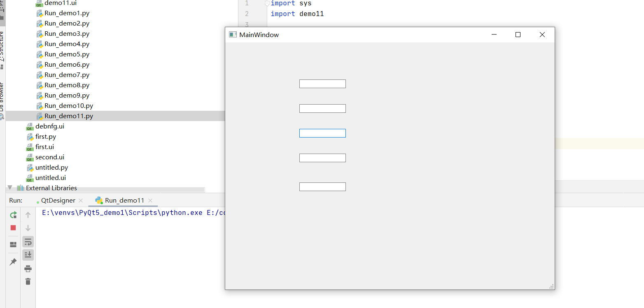Click the MainWindow resize grip corner
Image resolution: width=644 pixels, height=308 pixels.
(551, 286)
